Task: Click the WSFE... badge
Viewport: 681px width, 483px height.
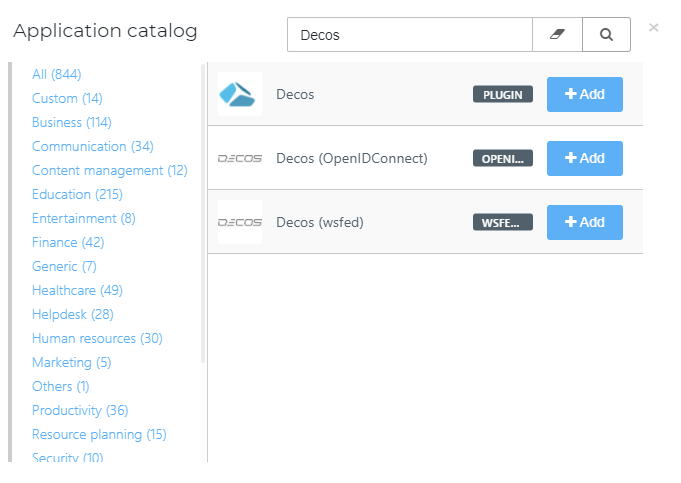Action: tap(503, 222)
